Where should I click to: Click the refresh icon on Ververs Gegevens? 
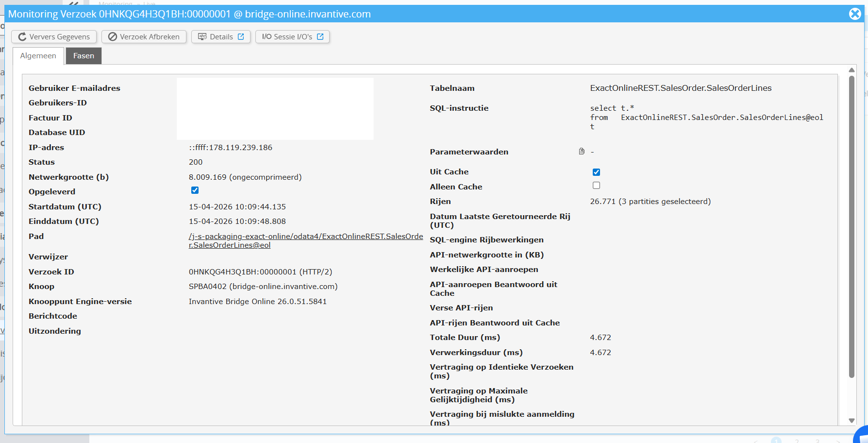coord(22,37)
